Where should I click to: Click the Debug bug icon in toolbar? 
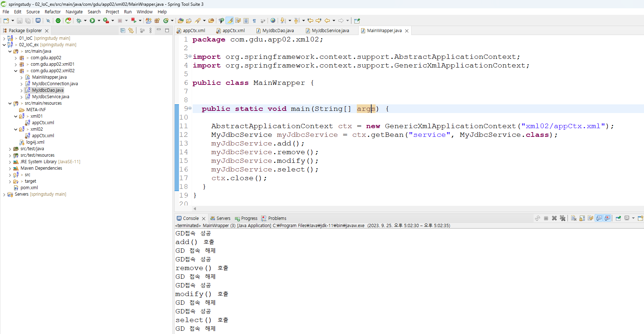tap(79, 21)
